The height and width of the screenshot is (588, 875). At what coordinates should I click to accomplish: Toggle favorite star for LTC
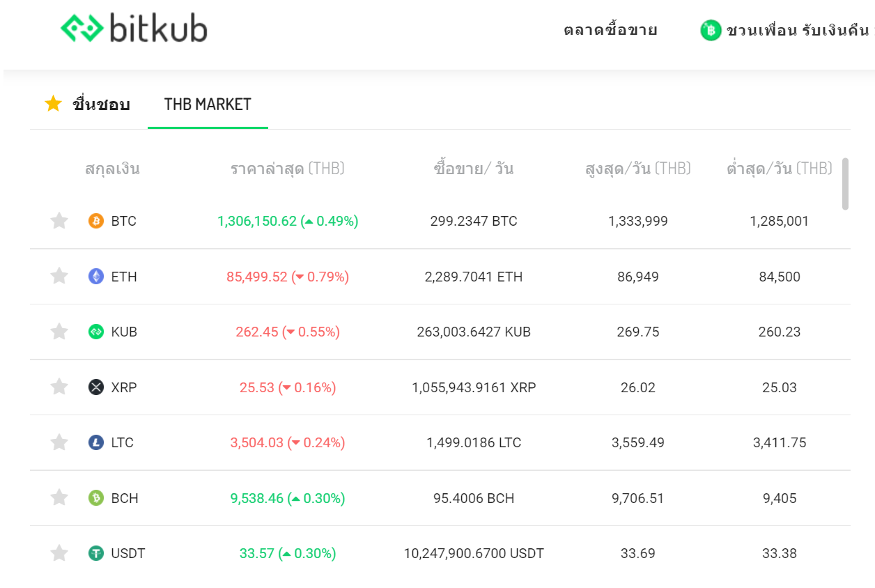[x=59, y=442]
